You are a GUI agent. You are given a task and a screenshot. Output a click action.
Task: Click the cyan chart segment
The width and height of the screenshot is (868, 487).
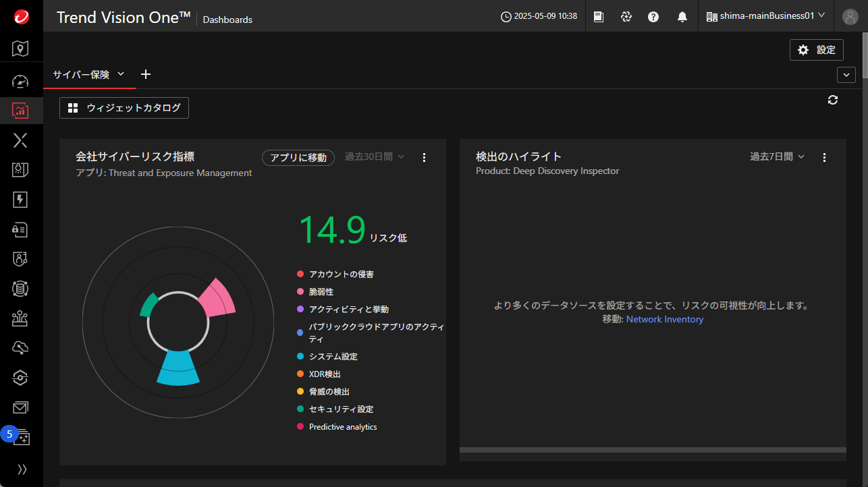pyautogui.click(x=178, y=368)
